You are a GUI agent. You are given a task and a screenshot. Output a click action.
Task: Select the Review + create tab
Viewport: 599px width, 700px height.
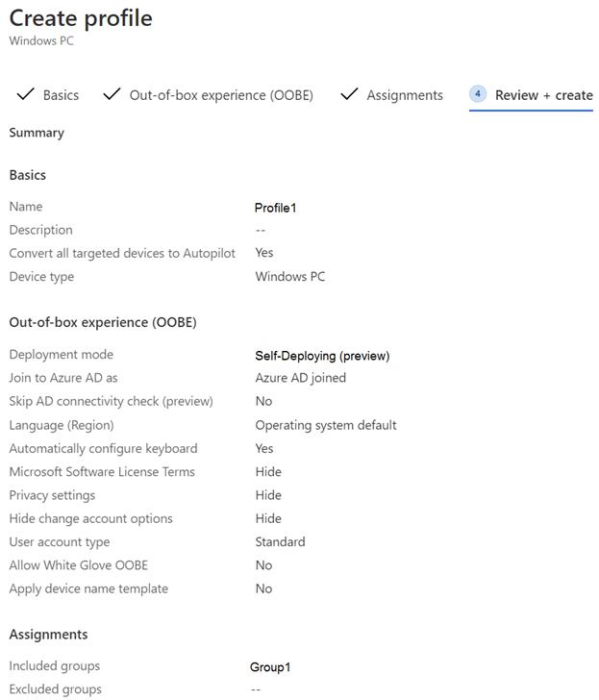[x=543, y=95]
